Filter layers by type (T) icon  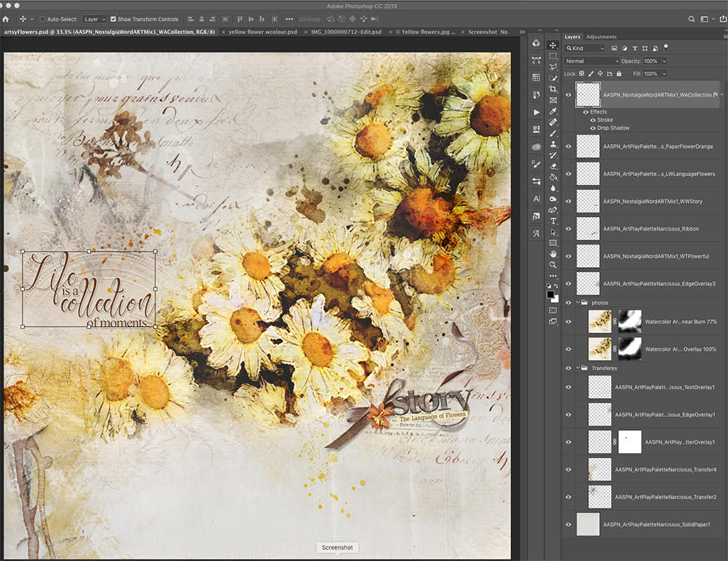tap(634, 48)
